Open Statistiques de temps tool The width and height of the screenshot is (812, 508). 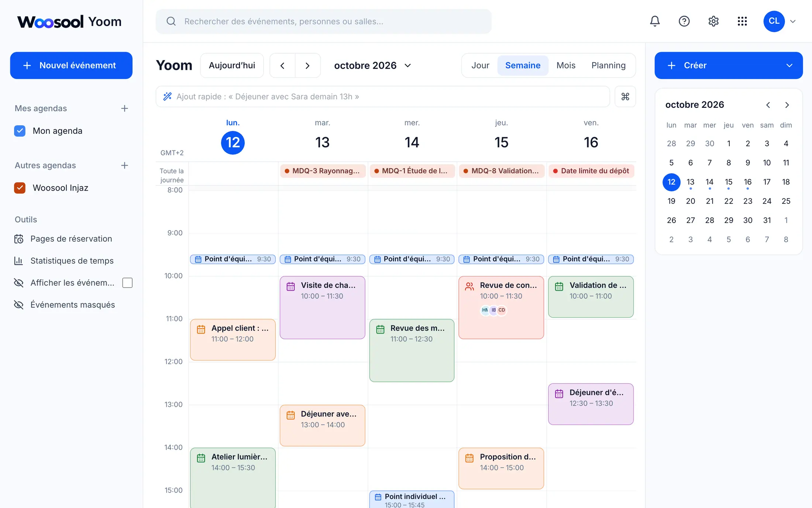click(71, 260)
